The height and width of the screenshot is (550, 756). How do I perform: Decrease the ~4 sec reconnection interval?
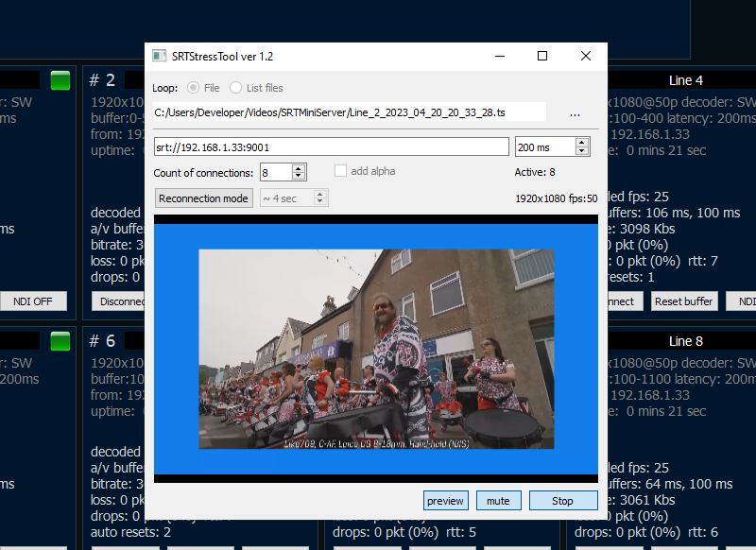(x=319, y=202)
